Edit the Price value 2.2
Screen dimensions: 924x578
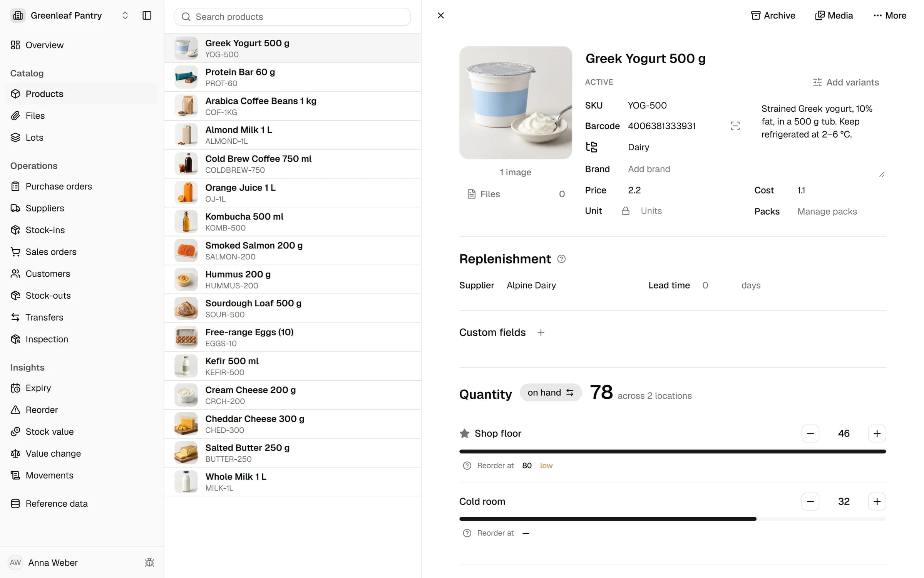[634, 190]
